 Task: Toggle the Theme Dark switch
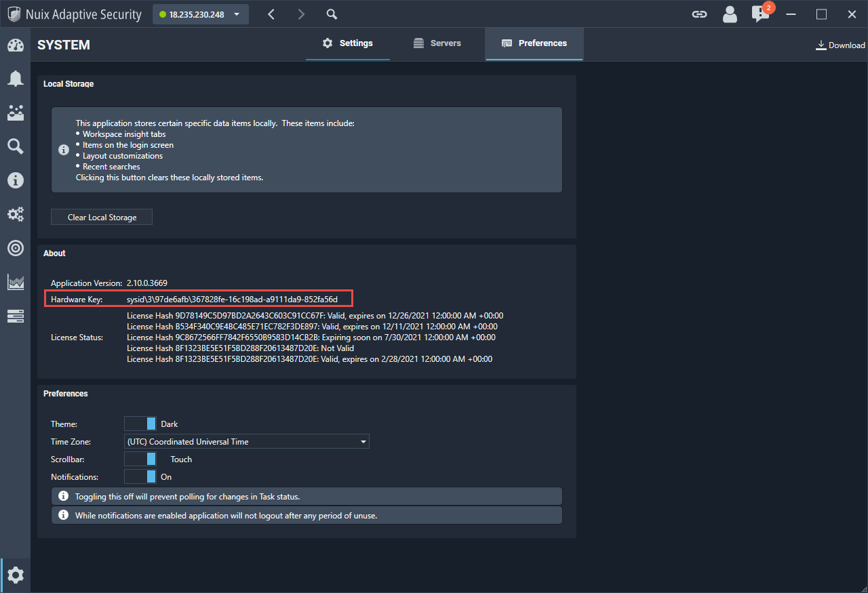click(x=140, y=424)
